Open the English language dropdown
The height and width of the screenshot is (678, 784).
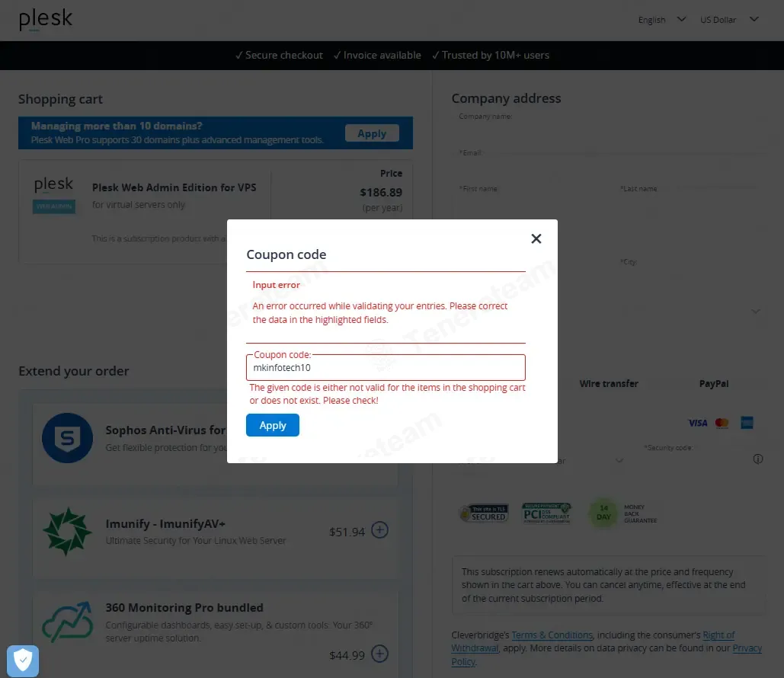(661, 20)
